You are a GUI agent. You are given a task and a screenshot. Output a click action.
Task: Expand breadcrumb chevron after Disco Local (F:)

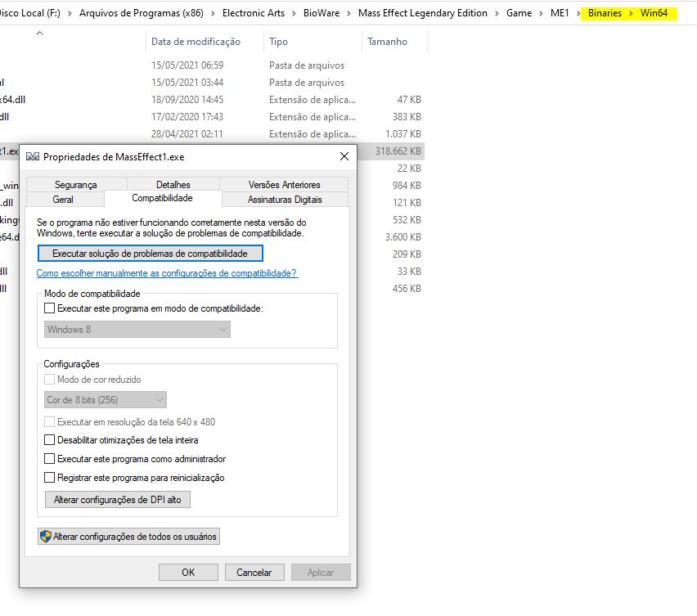click(70, 13)
